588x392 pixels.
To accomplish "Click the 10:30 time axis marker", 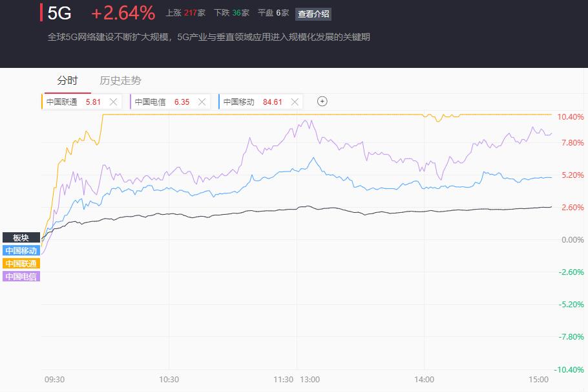I will [169, 380].
